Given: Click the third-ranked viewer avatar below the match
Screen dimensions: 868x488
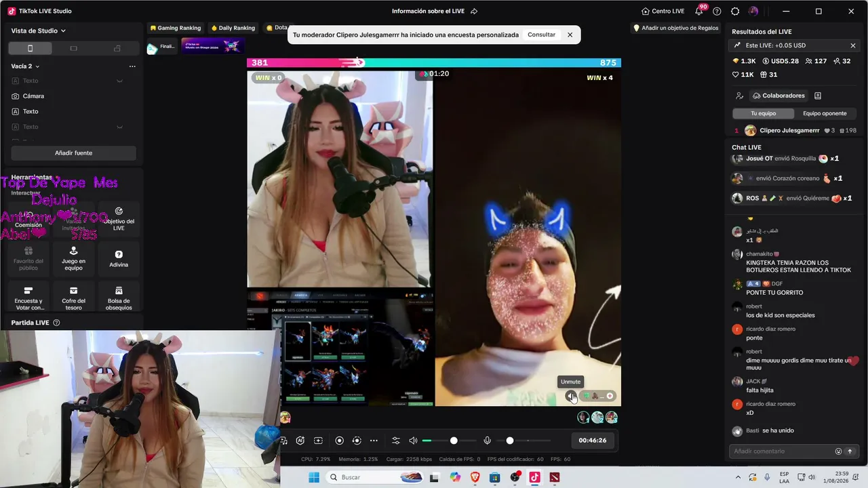Looking at the screenshot, I should click(x=612, y=418).
